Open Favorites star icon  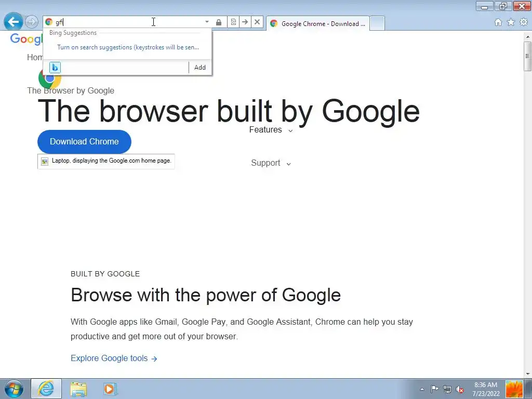pyautogui.click(x=511, y=22)
